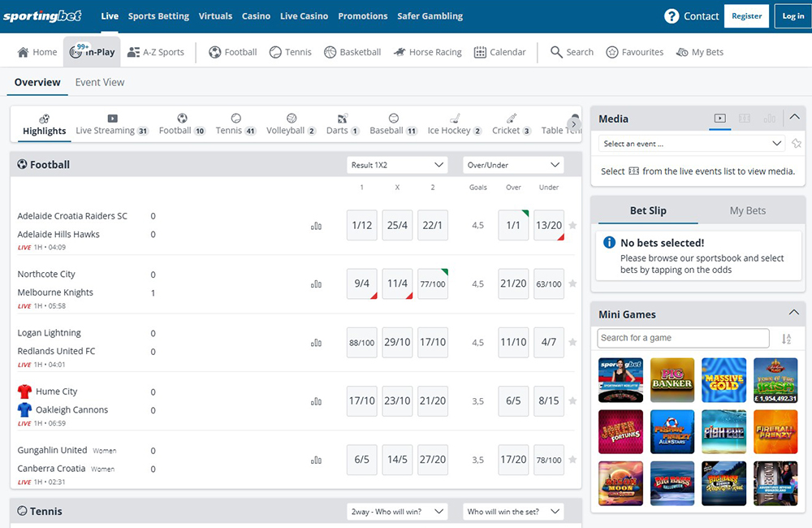Select the pitch view icon in Media
812x528 pixels.
[x=745, y=118]
